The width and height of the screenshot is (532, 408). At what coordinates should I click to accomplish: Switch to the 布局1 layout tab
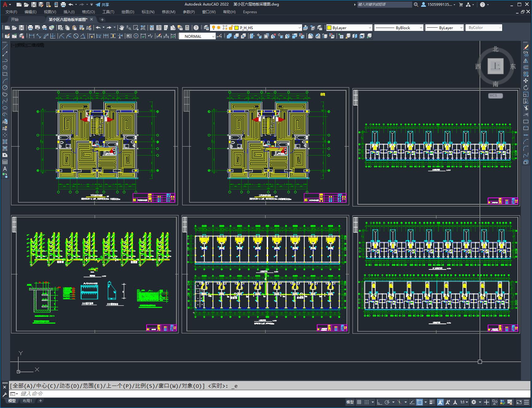[27, 401]
